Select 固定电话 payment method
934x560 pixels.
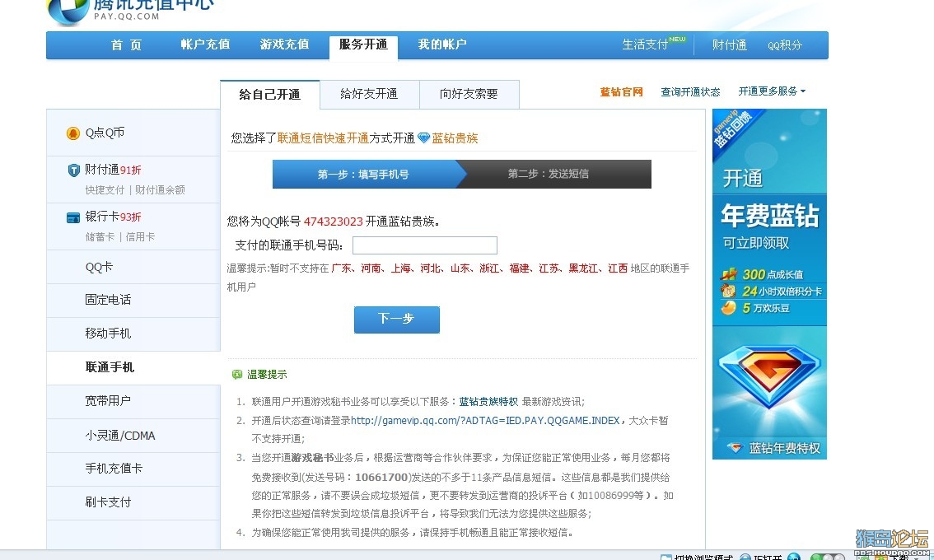click(133, 301)
